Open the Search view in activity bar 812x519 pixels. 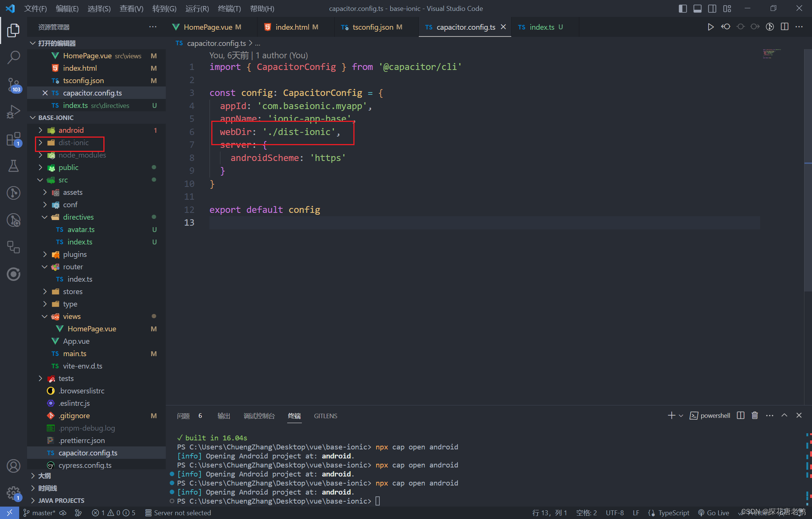14,58
